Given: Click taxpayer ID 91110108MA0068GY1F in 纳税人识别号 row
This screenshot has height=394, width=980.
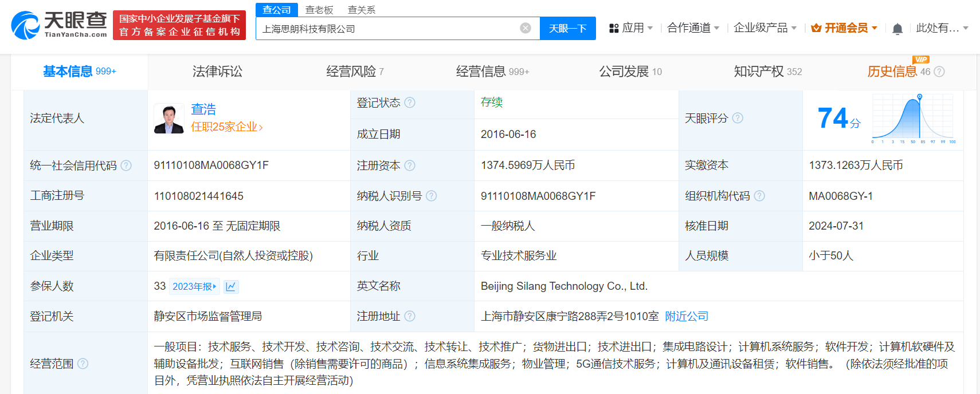Looking at the screenshot, I should pos(538,196).
